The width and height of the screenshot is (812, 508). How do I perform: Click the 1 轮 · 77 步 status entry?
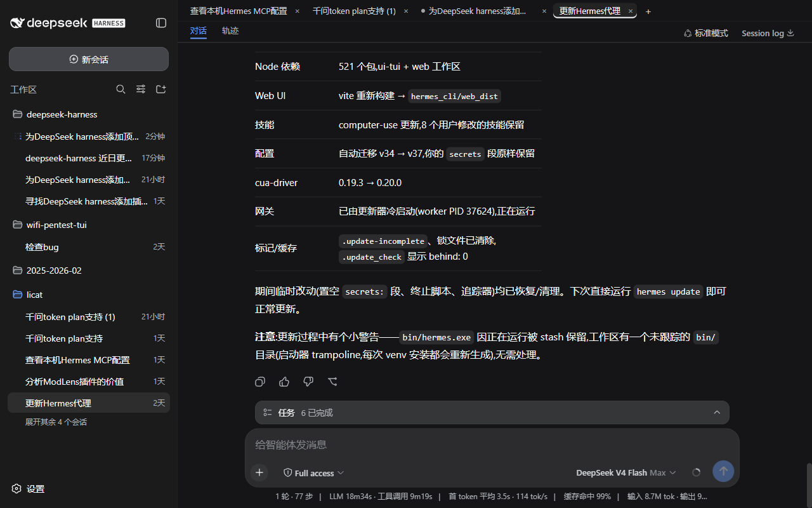tap(294, 497)
